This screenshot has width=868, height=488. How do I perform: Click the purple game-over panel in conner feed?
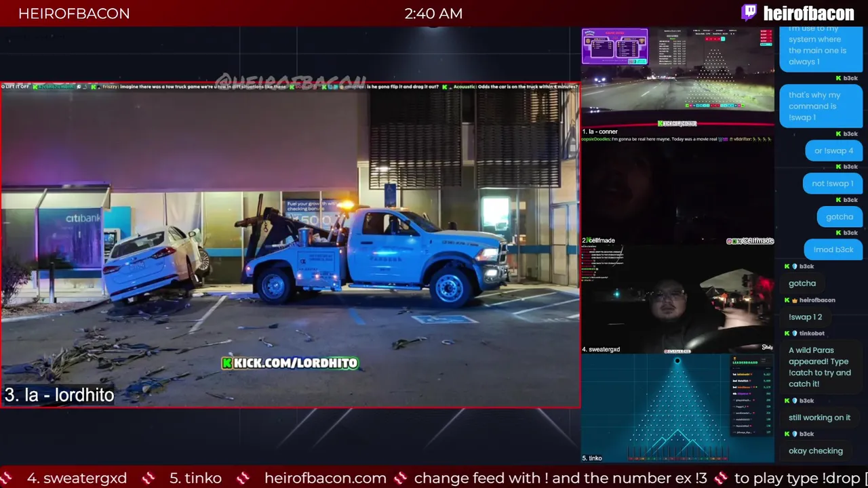pyautogui.click(x=614, y=46)
